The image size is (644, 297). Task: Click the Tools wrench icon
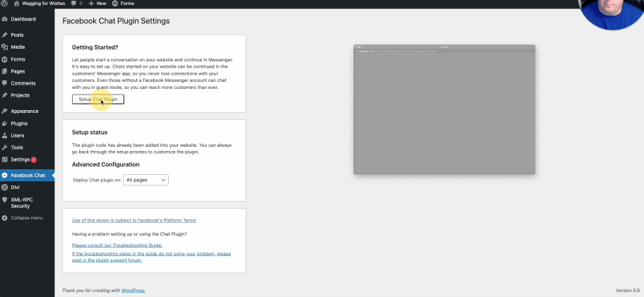point(4,147)
